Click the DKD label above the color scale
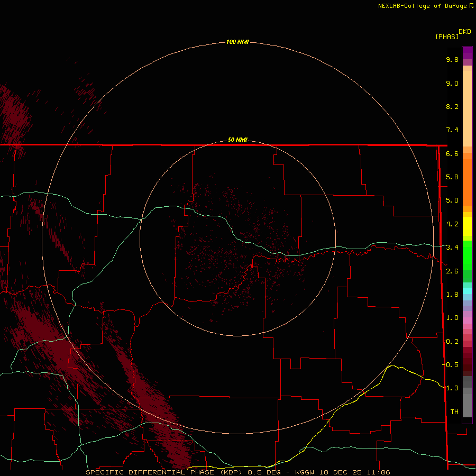The width and height of the screenshot is (476, 476). [x=464, y=32]
